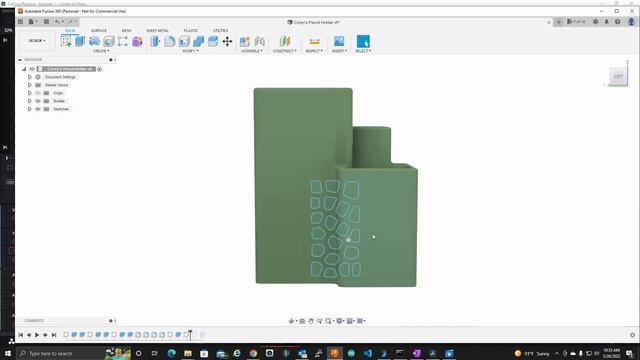
Task: Open the Assemble dropdown menu
Action: (x=252, y=51)
